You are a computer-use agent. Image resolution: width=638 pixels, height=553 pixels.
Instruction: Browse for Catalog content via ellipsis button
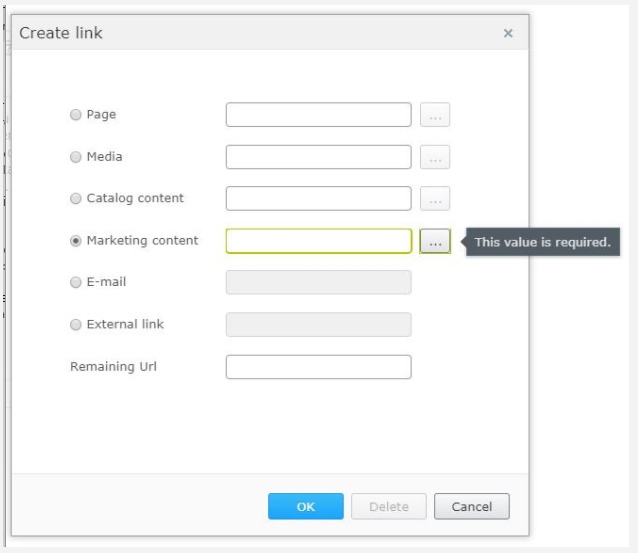click(x=435, y=199)
